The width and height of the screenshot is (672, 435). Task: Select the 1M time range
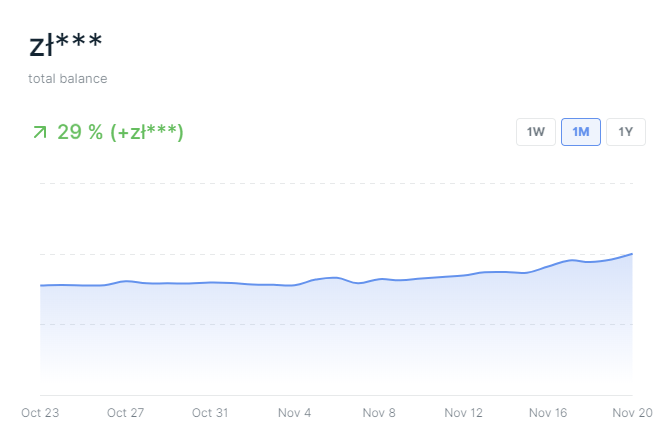tap(581, 132)
